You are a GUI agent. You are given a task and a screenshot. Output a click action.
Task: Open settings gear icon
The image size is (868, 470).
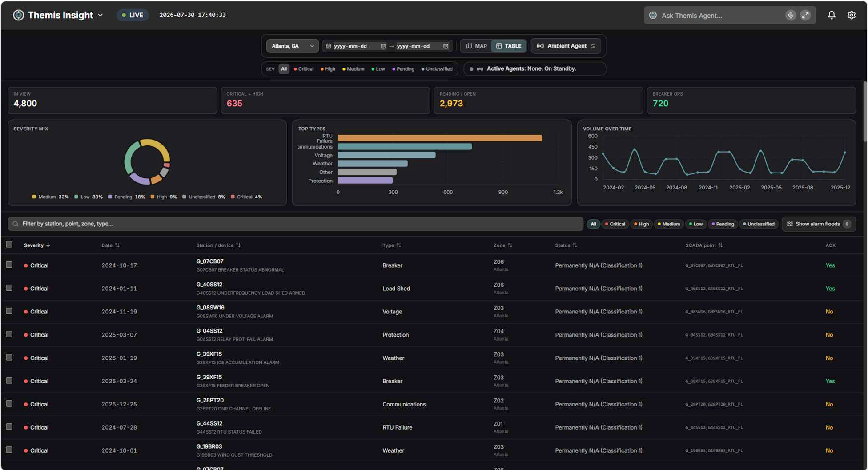(x=852, y=15)
